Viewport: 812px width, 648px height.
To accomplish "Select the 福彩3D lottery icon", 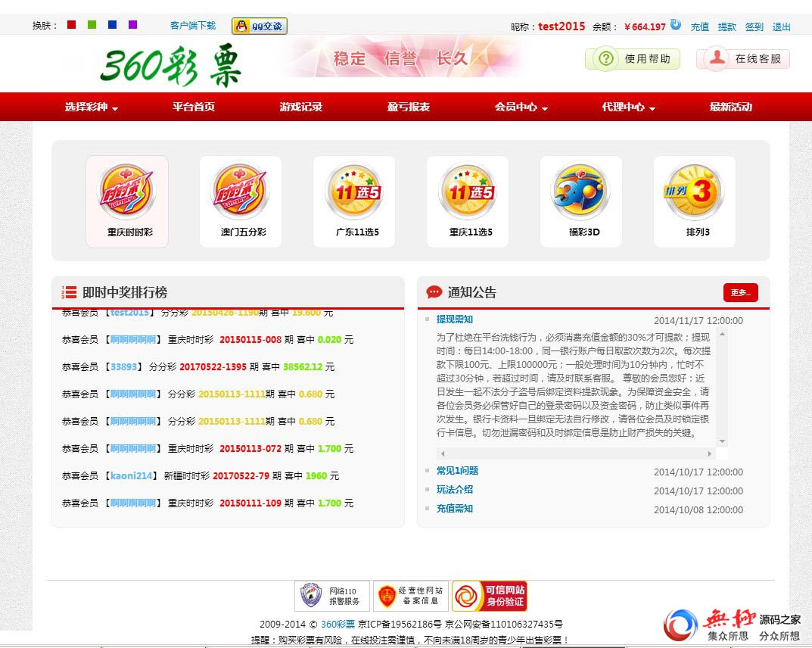I will (581, 201).
